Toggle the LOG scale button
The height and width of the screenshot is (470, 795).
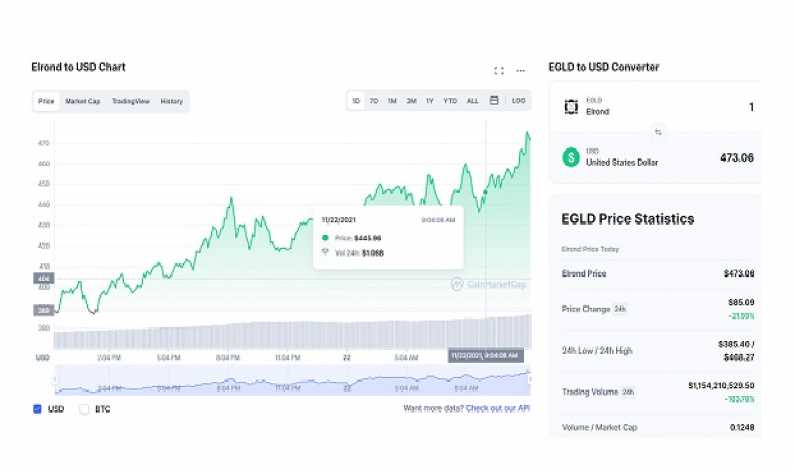(518, 101)
